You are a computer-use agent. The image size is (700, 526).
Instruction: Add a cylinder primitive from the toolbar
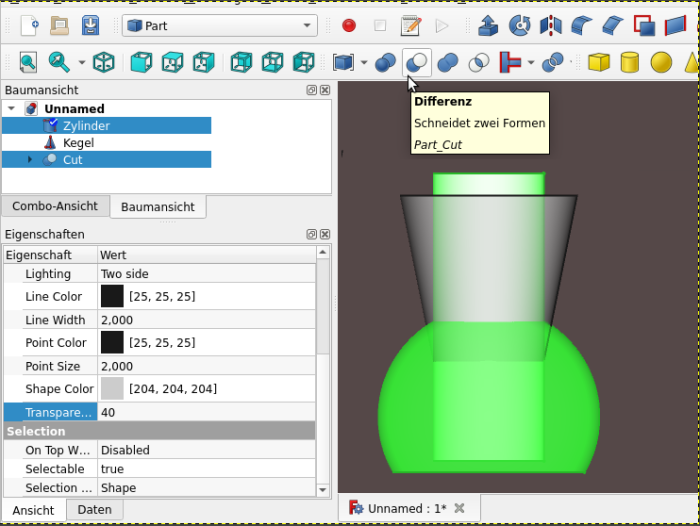coord(629,63)
